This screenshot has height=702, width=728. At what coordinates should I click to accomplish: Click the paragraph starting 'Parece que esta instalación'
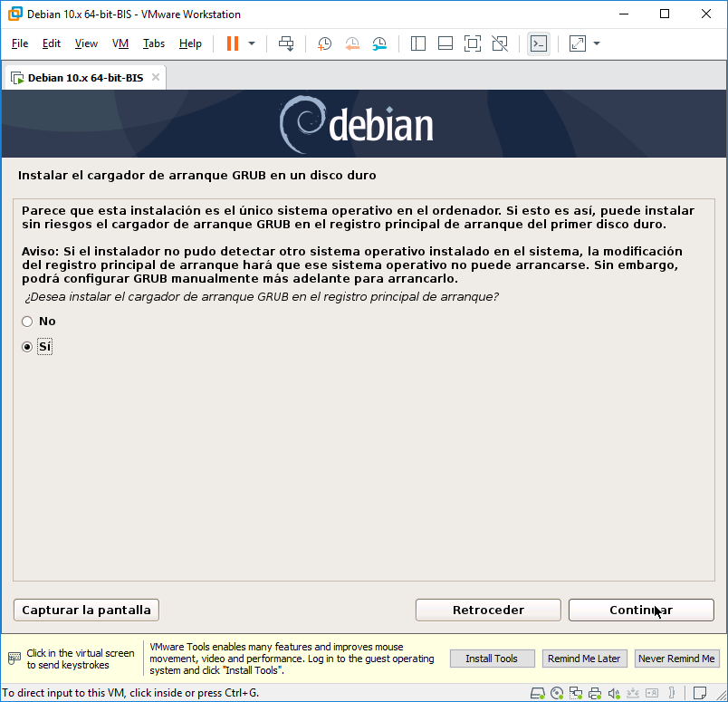coord(358,217)
